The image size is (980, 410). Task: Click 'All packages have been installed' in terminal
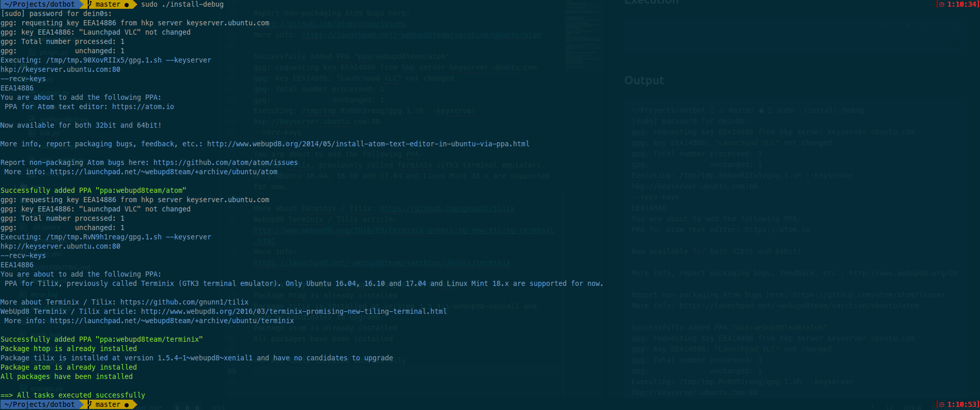pyautogui.click(x=67, y=376)
